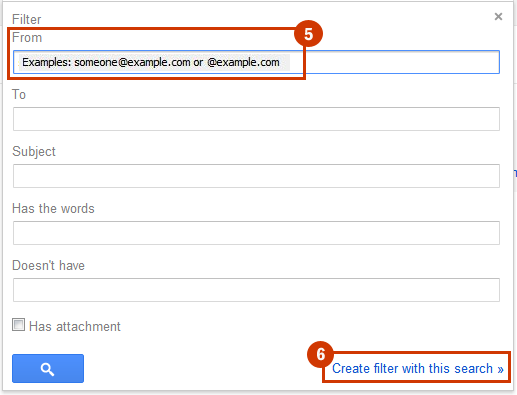Click the 'Filter' heading text
Image resolution: width=517 pixels, height=395 pixels.
[27, 19]
